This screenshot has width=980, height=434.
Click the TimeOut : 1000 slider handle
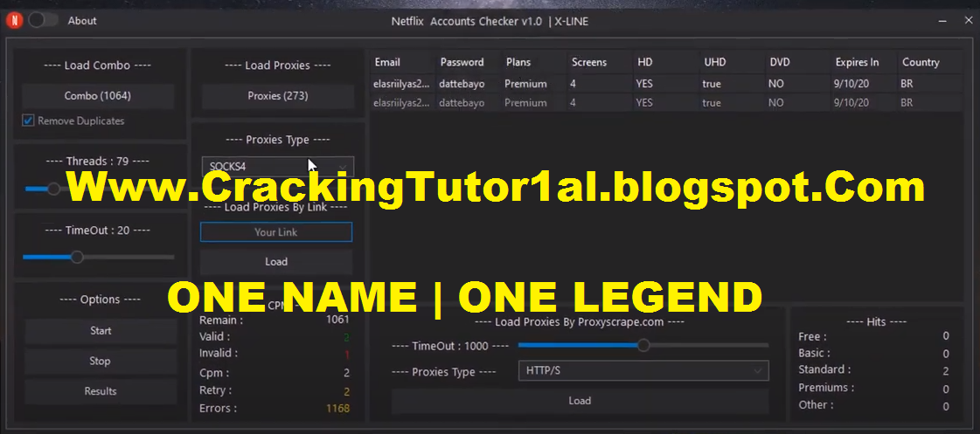pos(643,345)
